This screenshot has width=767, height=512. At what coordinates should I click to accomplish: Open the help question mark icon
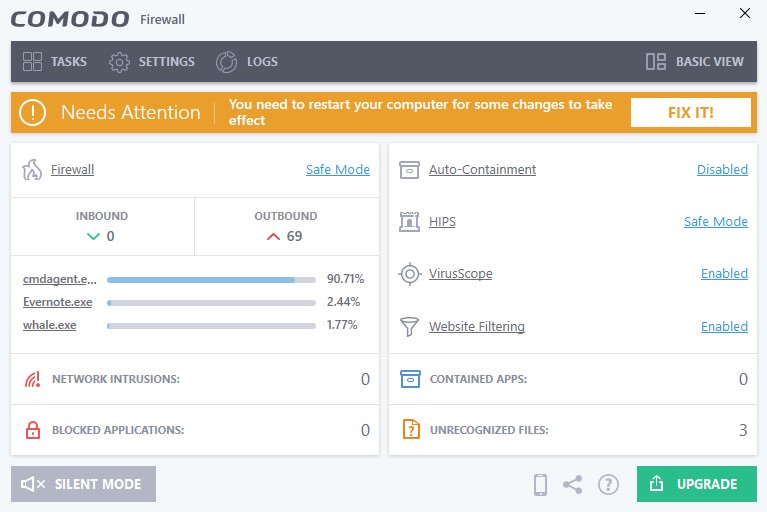pyautogui.click(x=609, y=485)
